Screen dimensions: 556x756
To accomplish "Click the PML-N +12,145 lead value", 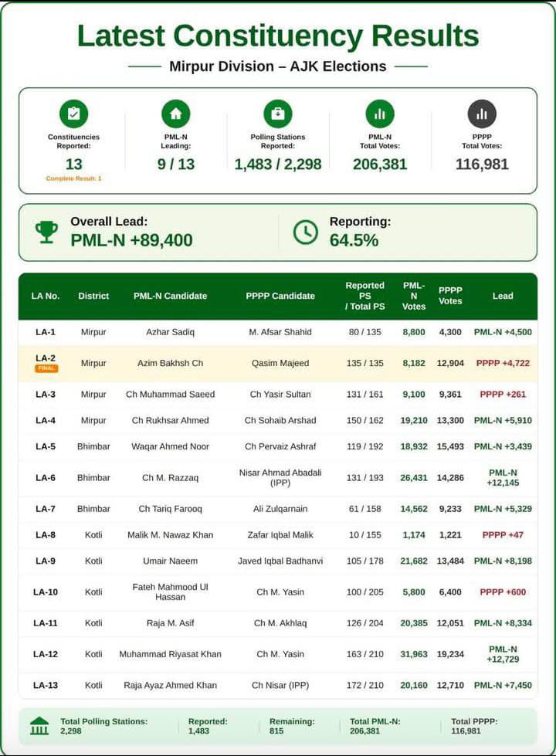I will (503, 478).
